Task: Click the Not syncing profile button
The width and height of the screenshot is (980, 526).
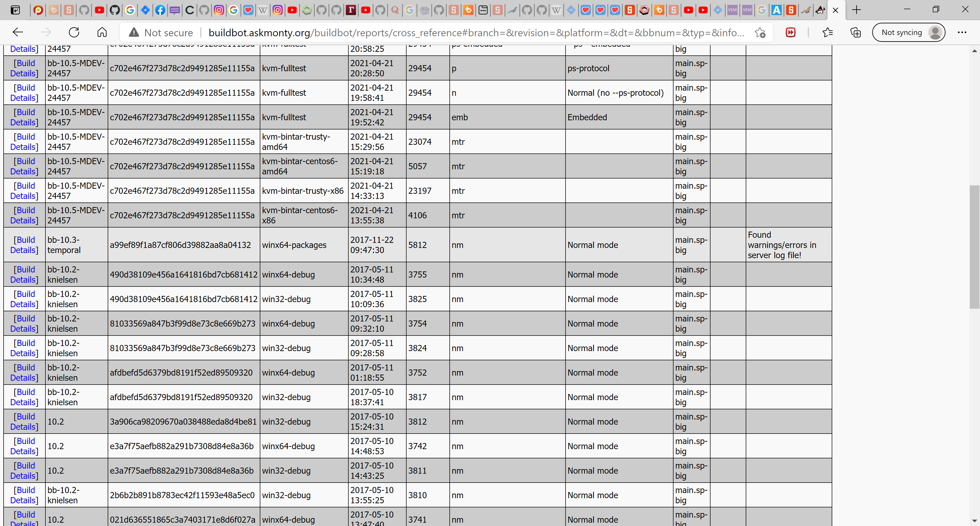Action: coord(909,33)
